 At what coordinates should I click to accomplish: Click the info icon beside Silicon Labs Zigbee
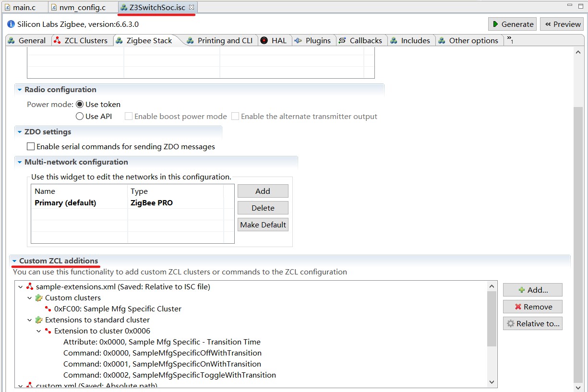(x=11, y=24)
